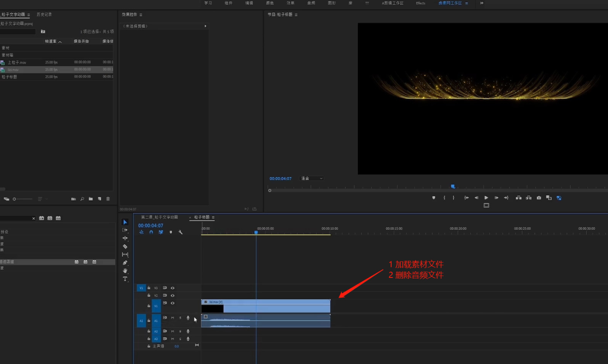608x364 pixels.
Task: Select the Hand tool
Action: coord(125,271)
